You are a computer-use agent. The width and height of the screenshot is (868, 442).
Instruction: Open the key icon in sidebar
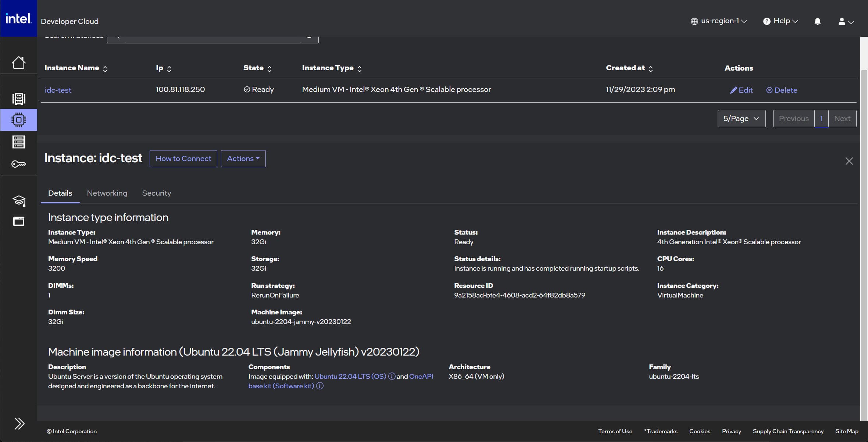(x=18, y=164)
